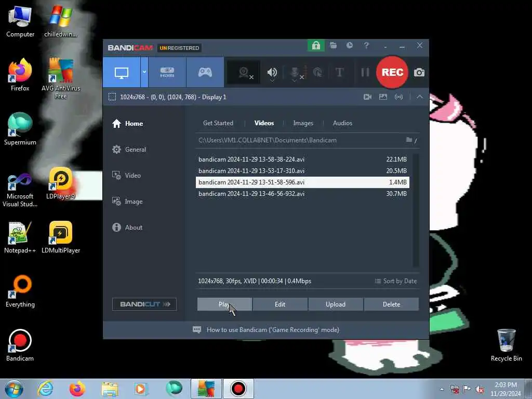Select bandicam 2024-11-29 13-46-56-932.avi
The width and height of the screenshot is (532, 399).
[x=302, y=194]
